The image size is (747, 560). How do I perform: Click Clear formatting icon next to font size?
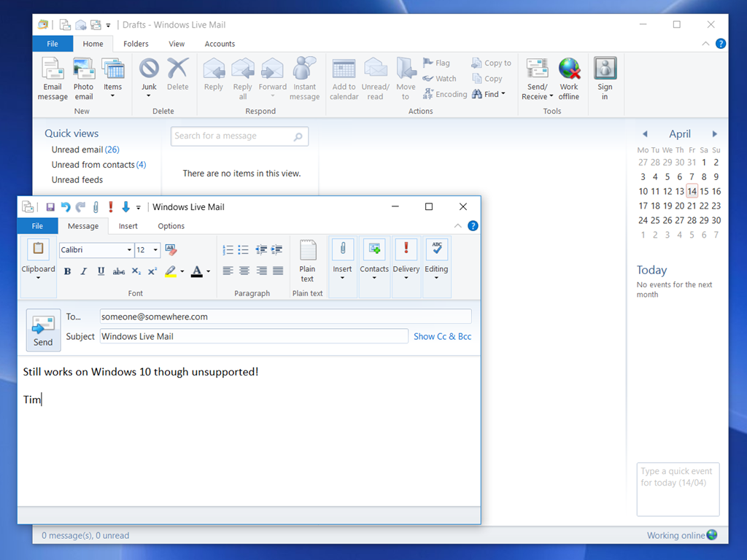(171, 249)
